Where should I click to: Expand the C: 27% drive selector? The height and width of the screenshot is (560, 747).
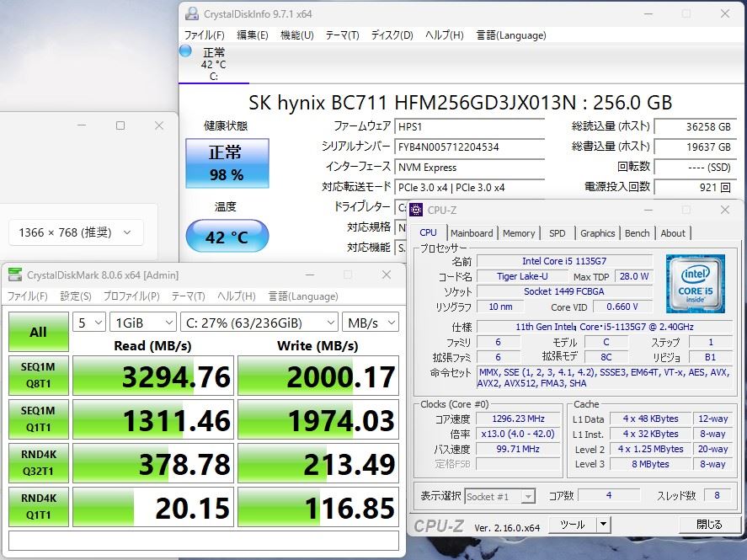(259, 323)
